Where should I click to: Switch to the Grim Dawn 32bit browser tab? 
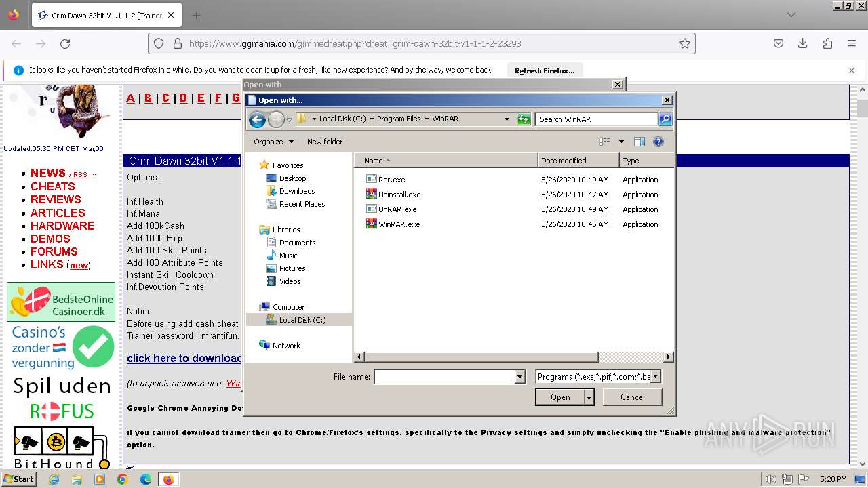pyautogui.click(x=105, y=15)
